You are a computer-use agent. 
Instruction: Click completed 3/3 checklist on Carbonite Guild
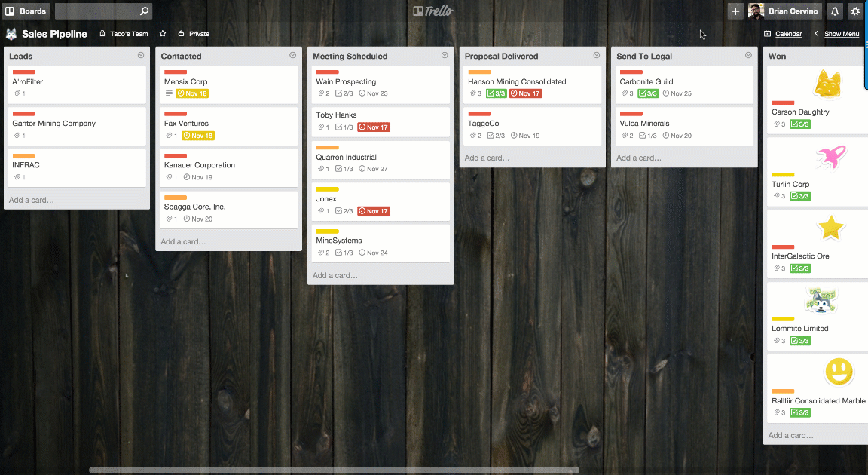pos(648,93)
